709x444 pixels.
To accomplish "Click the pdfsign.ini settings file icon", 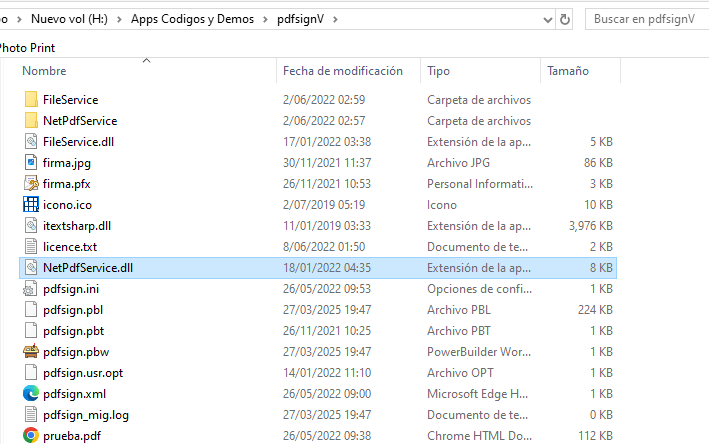I will 31,289.
